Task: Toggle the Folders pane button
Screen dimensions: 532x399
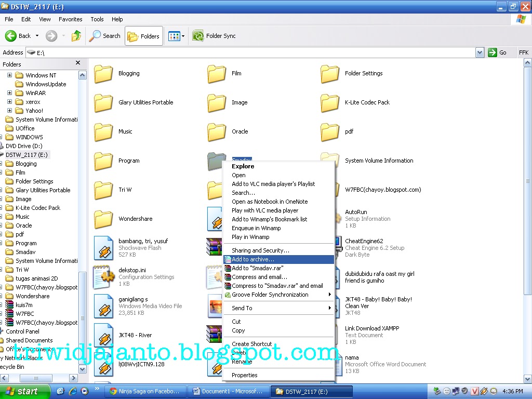Action: point(144,36)
